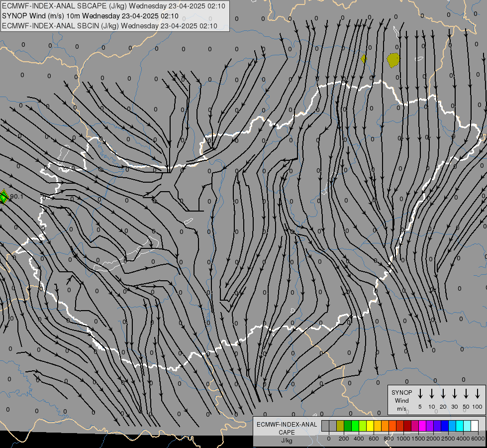The image size is (487, 448).
Task: Click the 400 tick label on CAPE scale
Action: pos(359,439)
